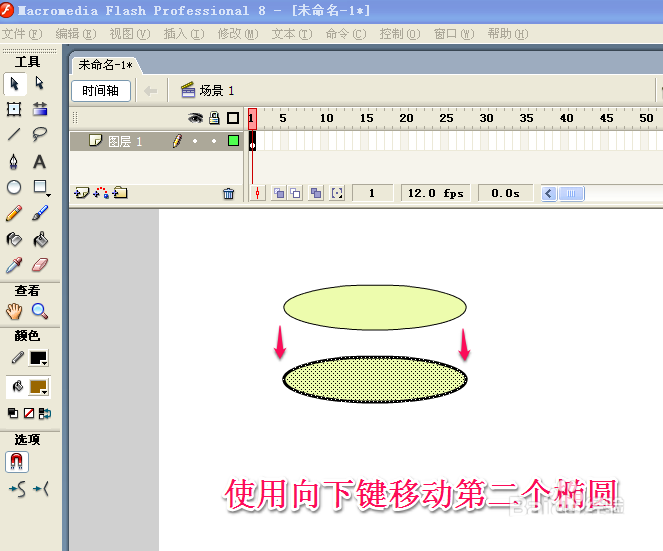Click the Center Frame button
Screen dimensions: 663x551
coord(258,193)
